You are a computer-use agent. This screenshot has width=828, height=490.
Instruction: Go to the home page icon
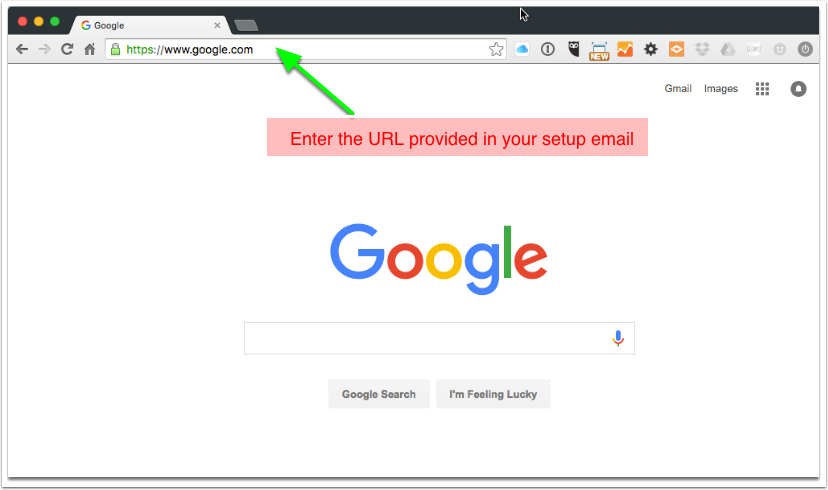(x=90, y=49)
